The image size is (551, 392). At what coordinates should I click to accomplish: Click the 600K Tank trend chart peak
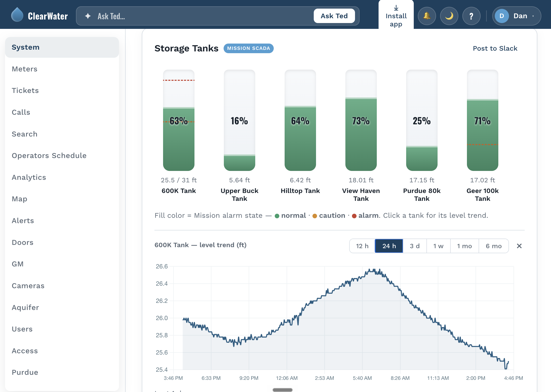(374, 270)
